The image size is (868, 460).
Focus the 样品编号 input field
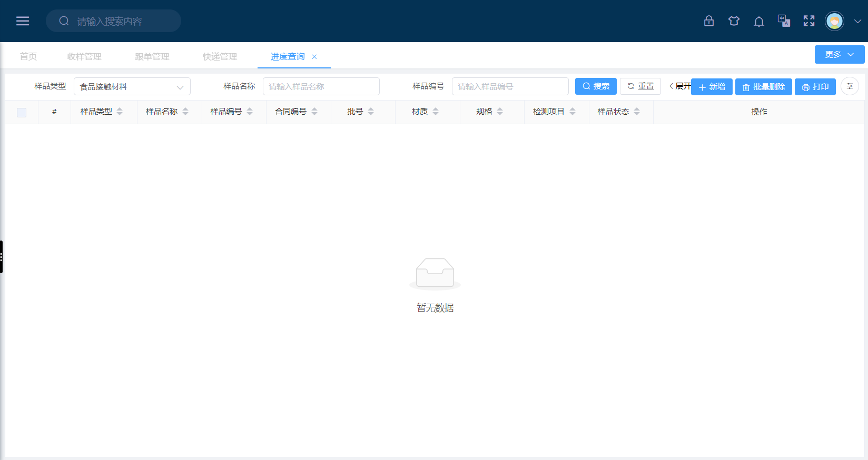[x=510, y=86]
